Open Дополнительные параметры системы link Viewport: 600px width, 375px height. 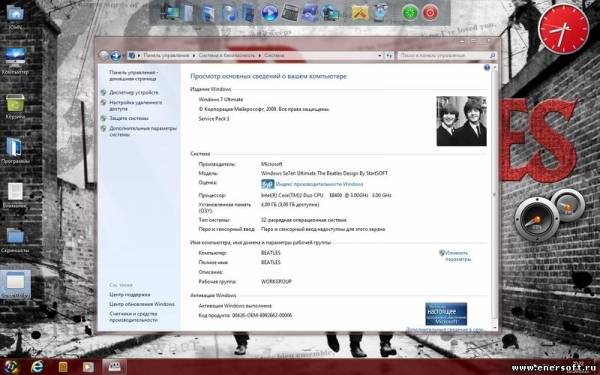(143, 131)
